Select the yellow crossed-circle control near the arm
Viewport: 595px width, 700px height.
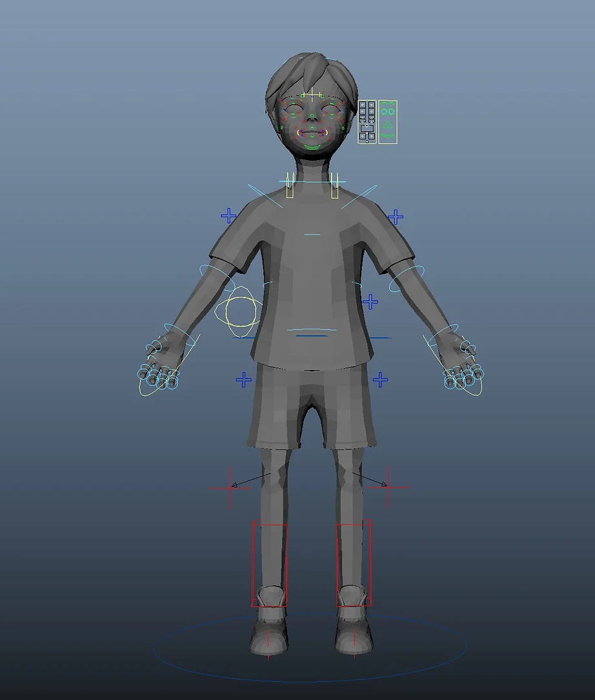point(241,312)
